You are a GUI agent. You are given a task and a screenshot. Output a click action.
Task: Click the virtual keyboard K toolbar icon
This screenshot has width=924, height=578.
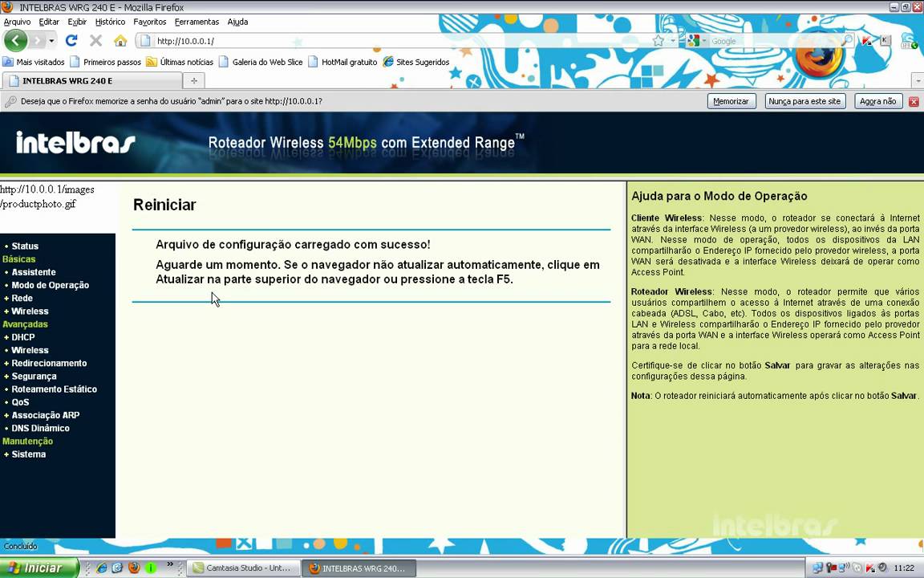(x=885, y=41)
